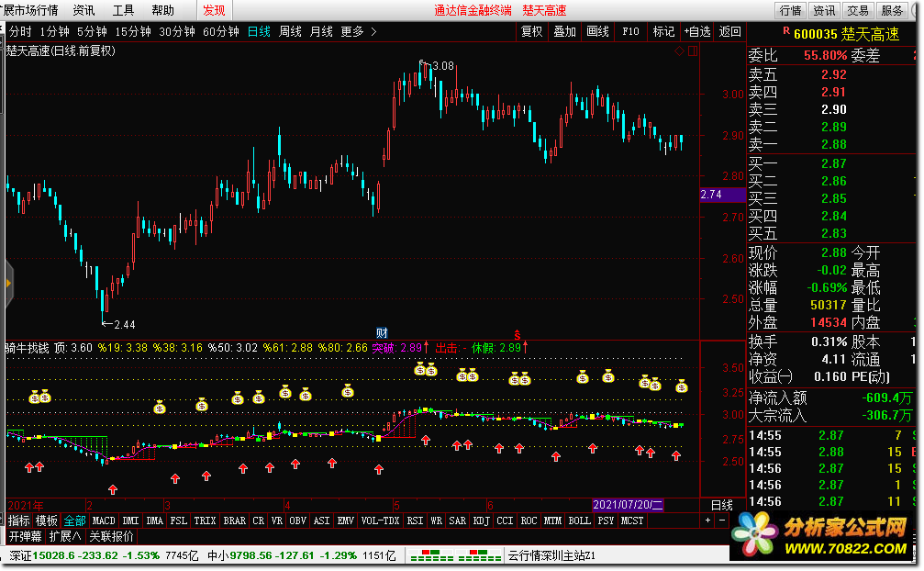Click the minus button to remove indicator pane
Screen dimensions: 924x571
pyautogui.click(x=722, y=521)
